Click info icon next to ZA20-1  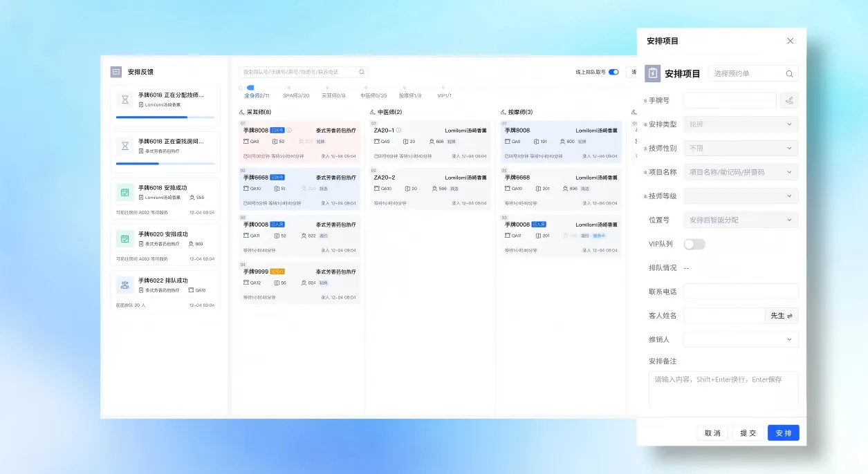(399, 130)
